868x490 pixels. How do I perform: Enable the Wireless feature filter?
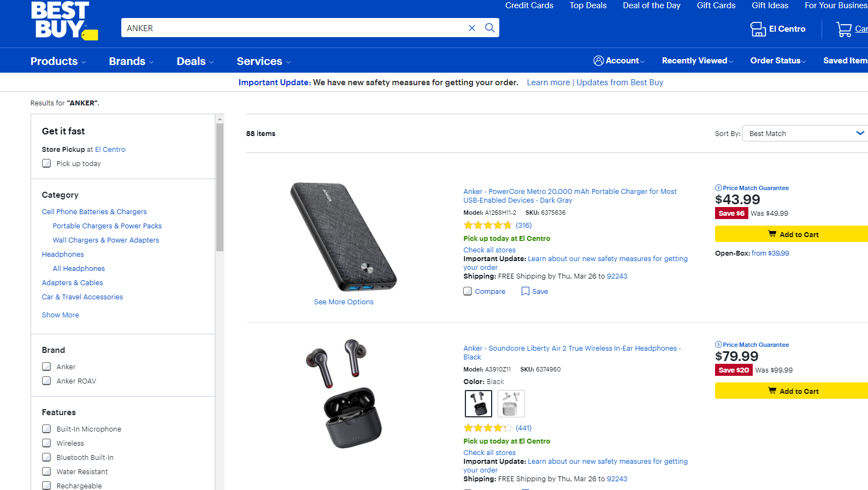46,443
